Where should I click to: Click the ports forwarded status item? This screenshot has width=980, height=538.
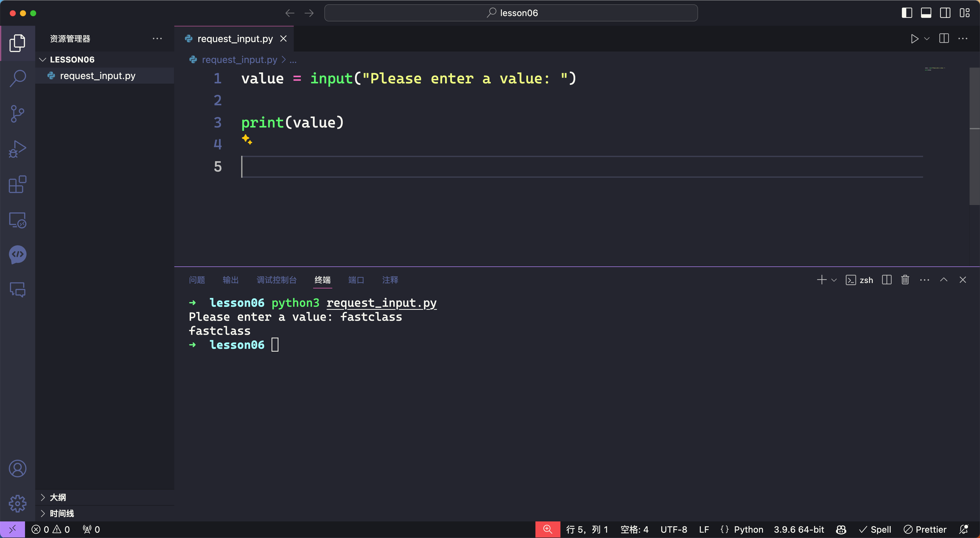pos(92,529)
